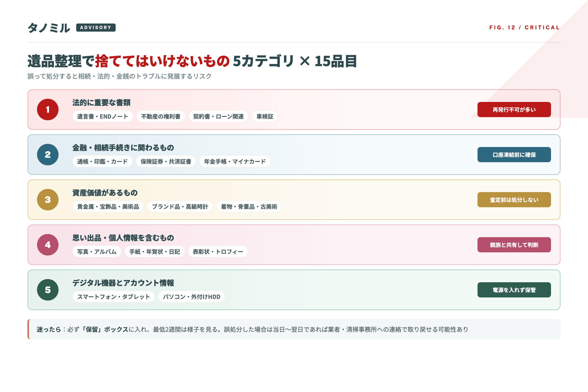Click the FIG. 12 / CRITICAL label

524,27
